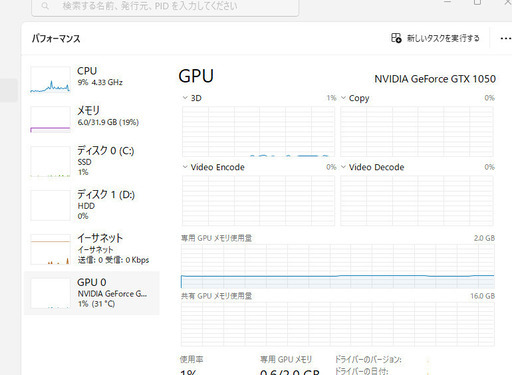
Task: Click the large GPU heading
Action: click(x=196, y=76)
